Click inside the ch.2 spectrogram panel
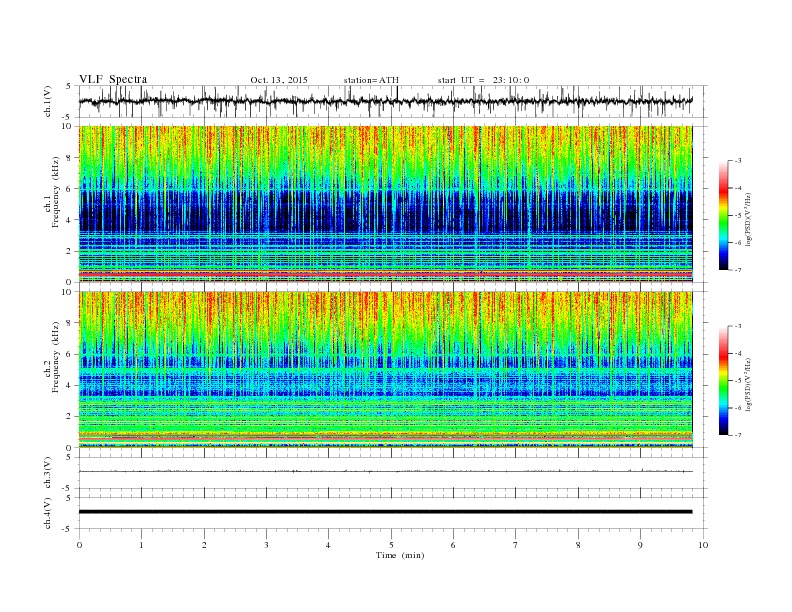 385,370
